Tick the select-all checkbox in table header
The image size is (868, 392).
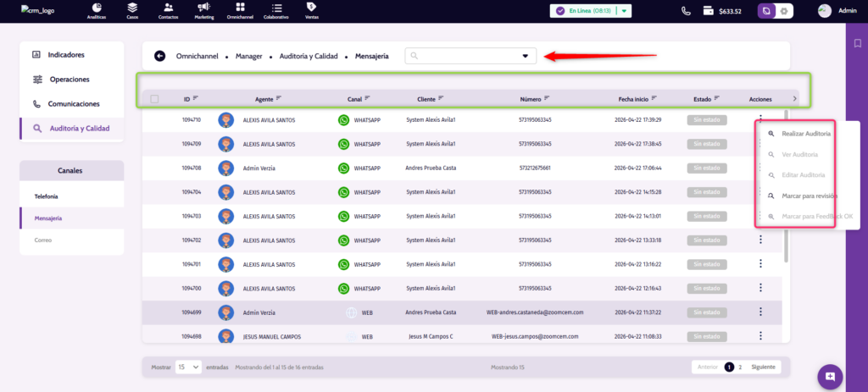coord(154,99)
